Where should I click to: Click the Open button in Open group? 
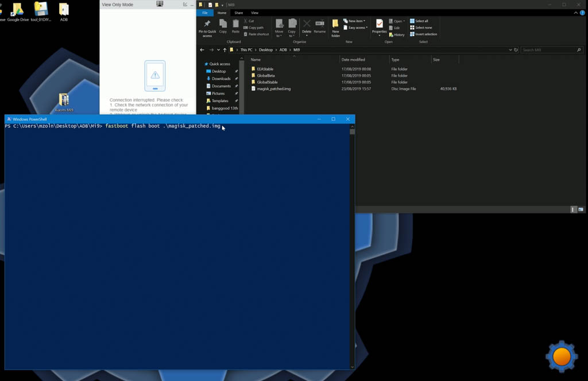click(x=397, y=21)
